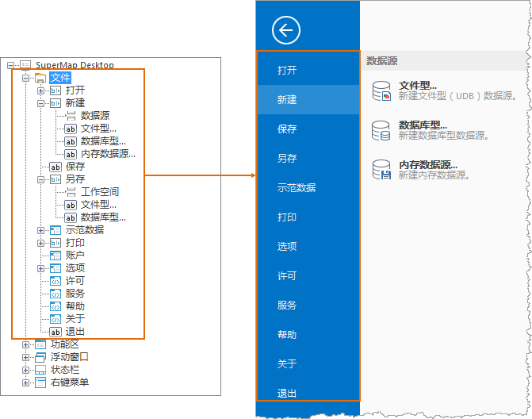Click the 数据源 section header

(x=381, y=61)
